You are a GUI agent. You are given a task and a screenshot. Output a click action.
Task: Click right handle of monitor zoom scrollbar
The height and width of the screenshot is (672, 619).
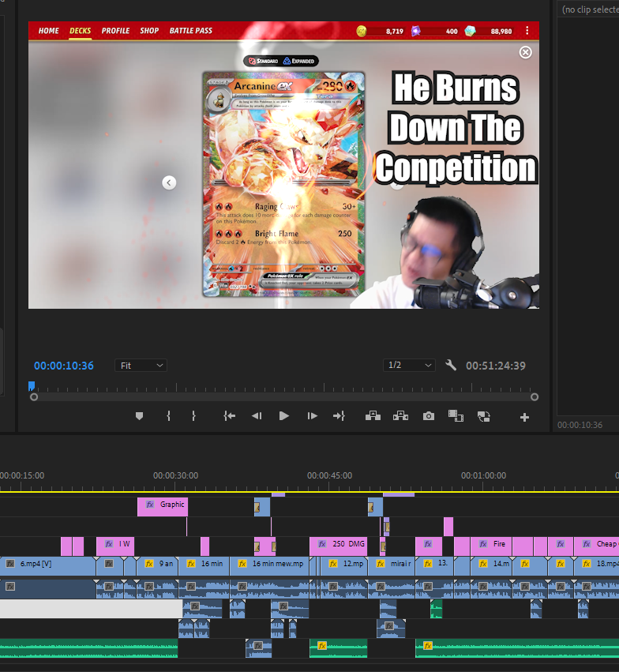[535, 397]
